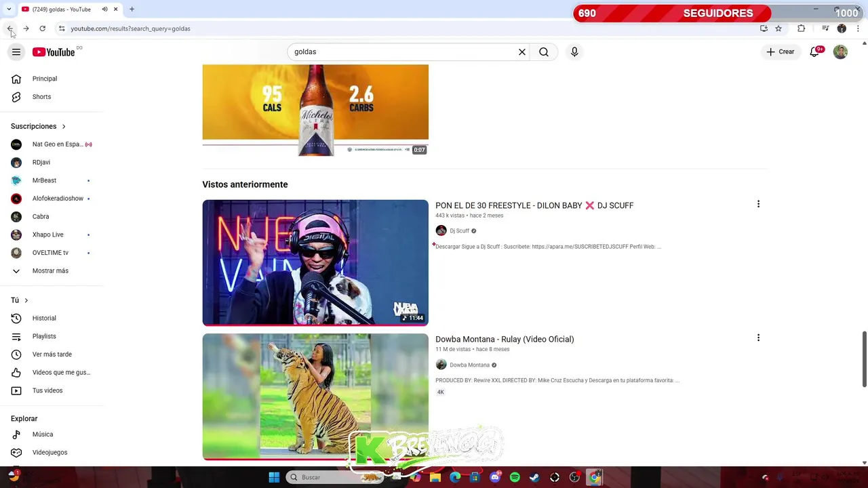Open options menu for Dowba Montana Rulay
This screenshot has width=868, height=488.
(x=758, y=338)
